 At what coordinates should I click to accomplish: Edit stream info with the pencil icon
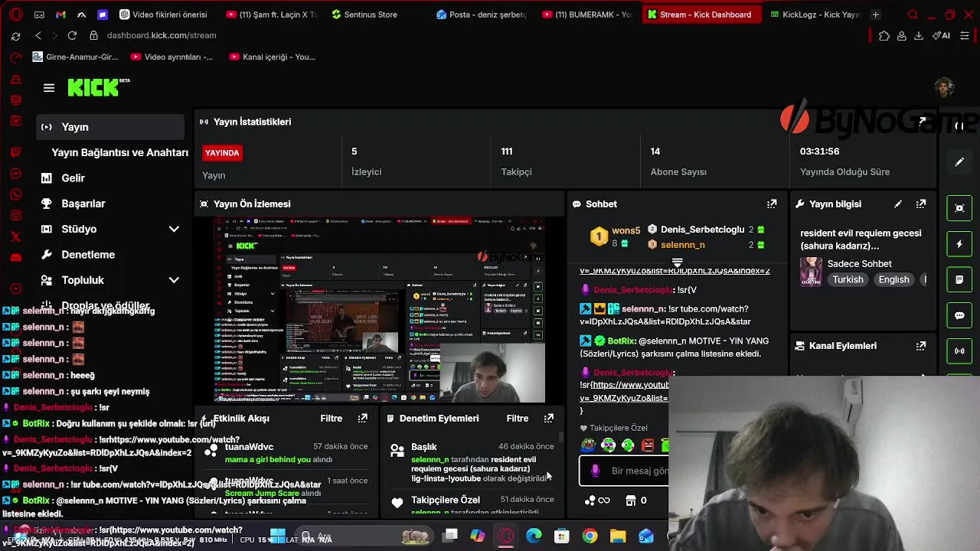(x=898, y=204)
